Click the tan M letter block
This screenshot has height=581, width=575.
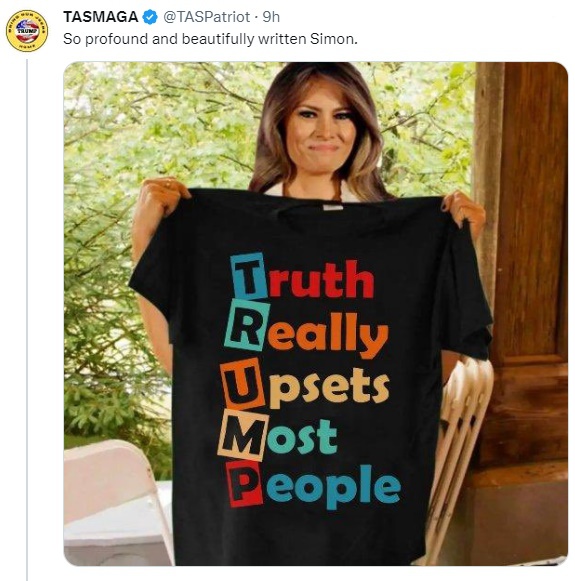(x=243, y=435)
